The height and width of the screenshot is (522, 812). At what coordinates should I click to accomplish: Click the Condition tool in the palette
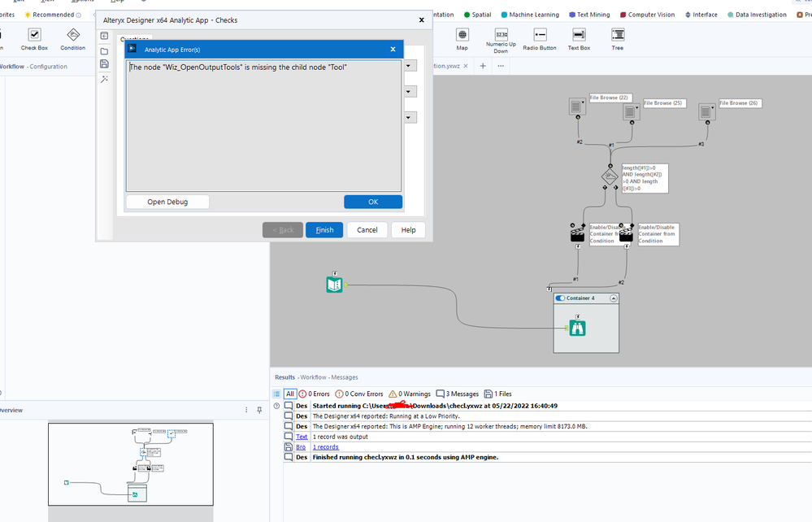coord(72,36)
